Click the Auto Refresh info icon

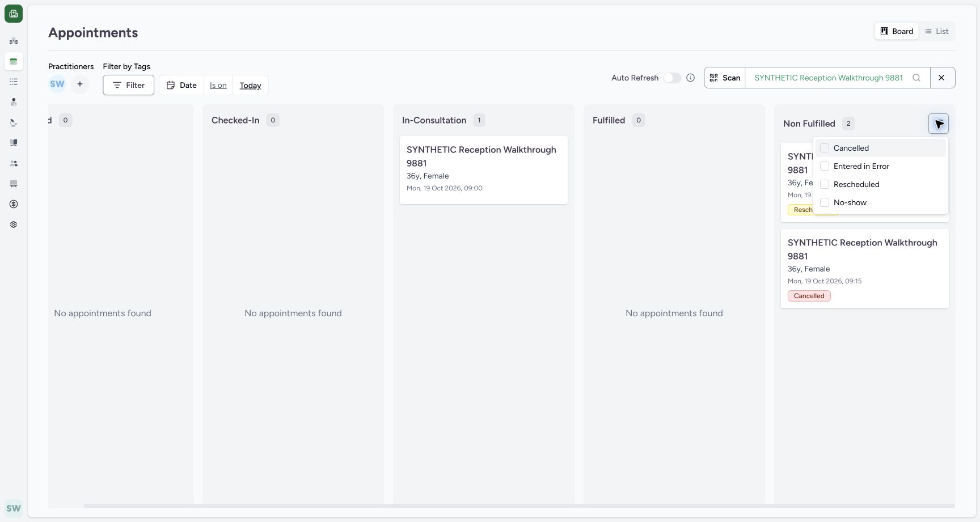tap(690, 78)
